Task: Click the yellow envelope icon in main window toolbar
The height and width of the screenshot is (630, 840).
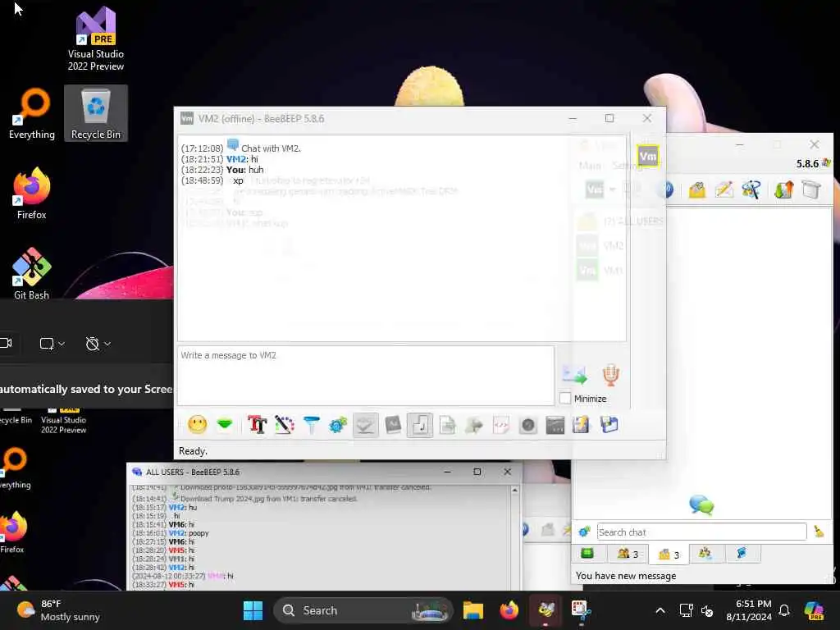Action: tap(697, 189)
